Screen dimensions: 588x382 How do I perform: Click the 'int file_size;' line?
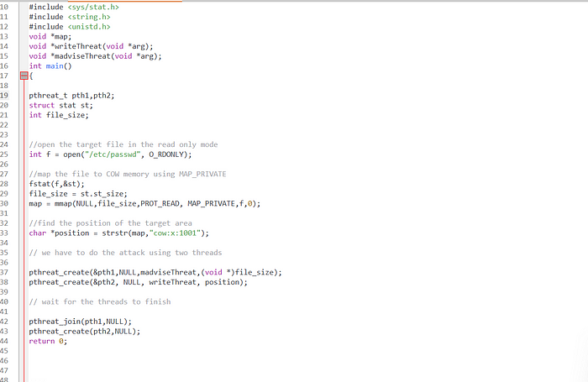click(x=59, y=115)
